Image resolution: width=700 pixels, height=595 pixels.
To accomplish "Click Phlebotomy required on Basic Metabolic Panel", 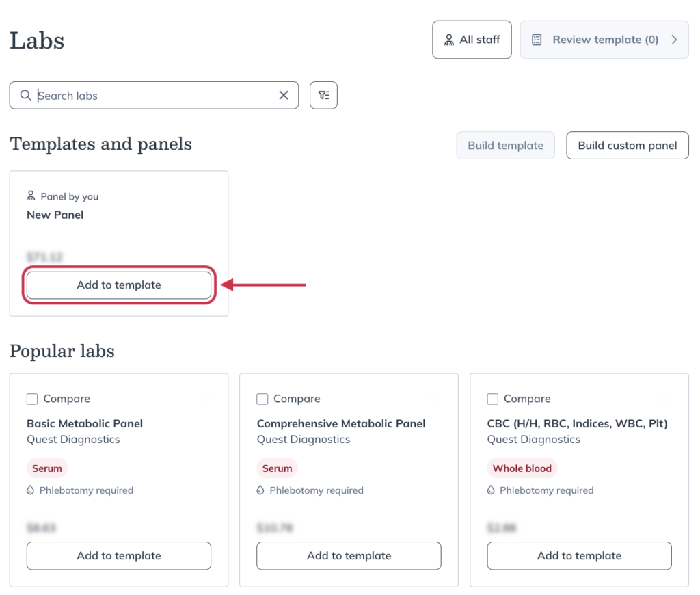I will point(86,490).
